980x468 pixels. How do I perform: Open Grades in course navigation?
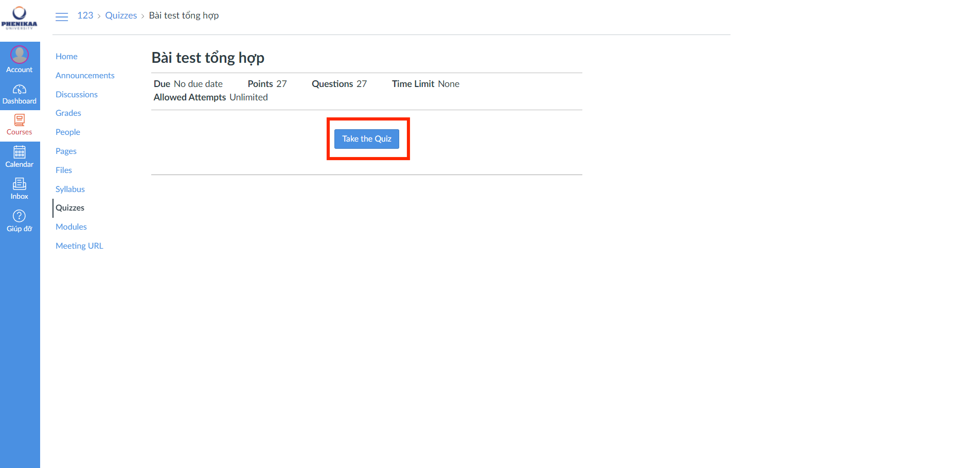[68, 113]
